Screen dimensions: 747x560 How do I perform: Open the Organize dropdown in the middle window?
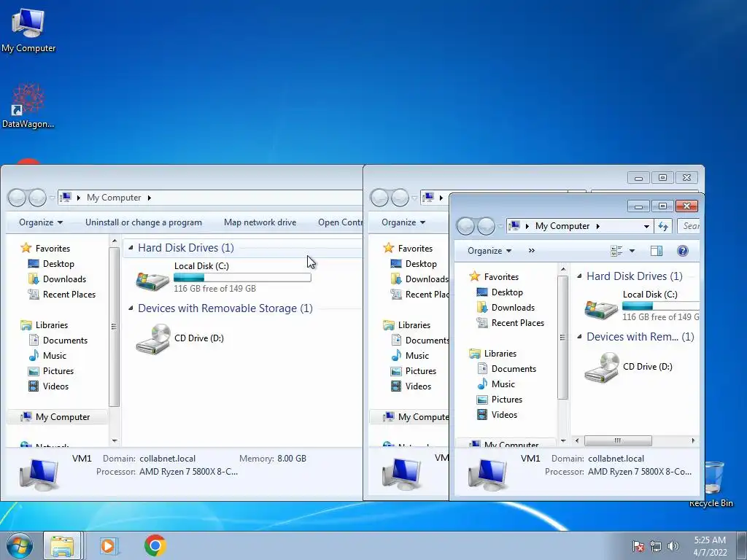coord(403,222)
